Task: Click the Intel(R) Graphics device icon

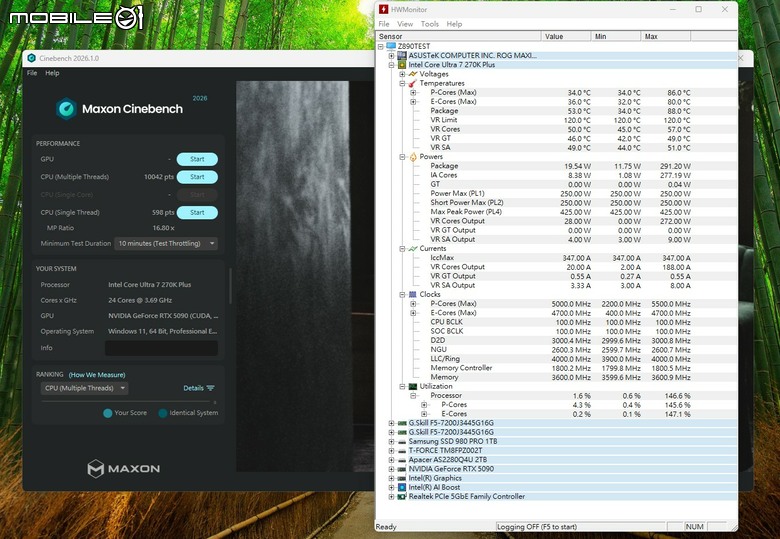Action: (402, 478)
